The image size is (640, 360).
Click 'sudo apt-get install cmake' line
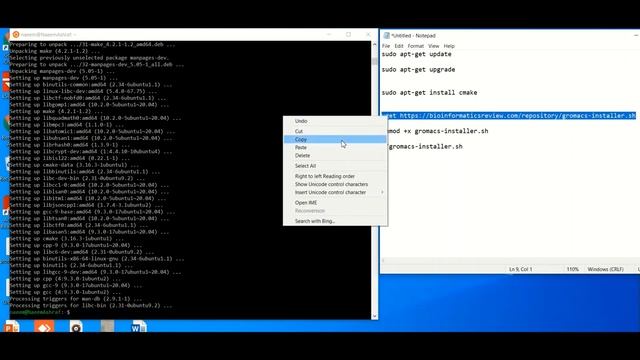(x=429, y=93)
